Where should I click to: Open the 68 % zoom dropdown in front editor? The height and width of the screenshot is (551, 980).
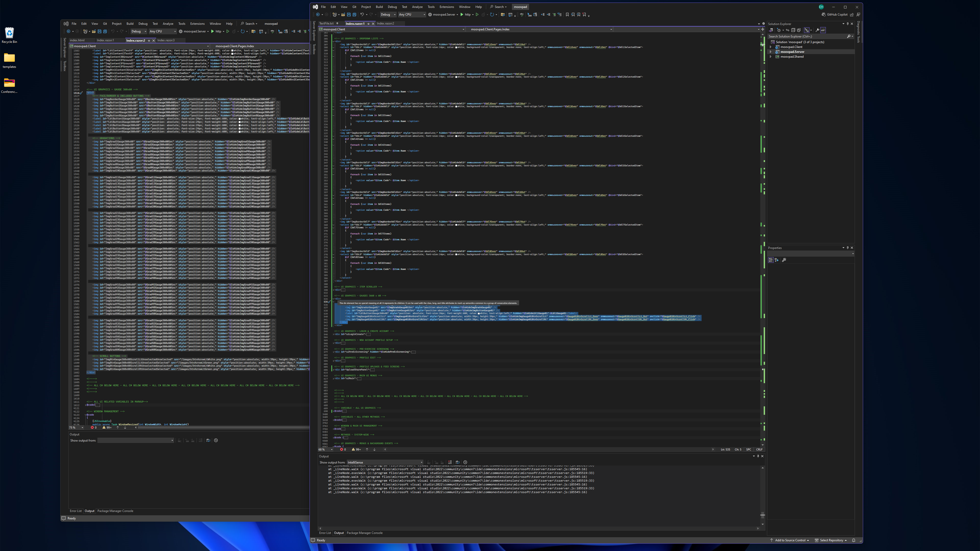(326, 449)
